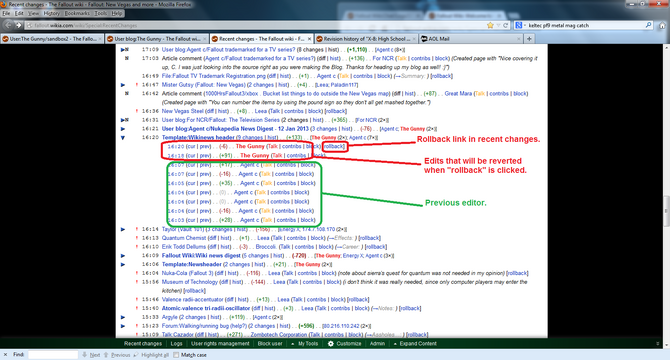Open the Nuka-Cola (Fallout 3) page link
The height and width of the screenshot is (360, 670).
click(187, 273)
